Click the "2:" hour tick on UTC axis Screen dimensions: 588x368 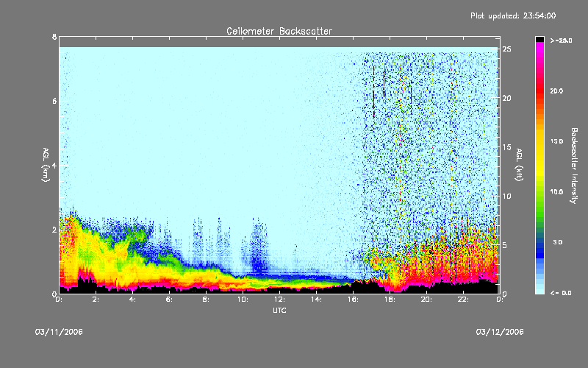click(x=96, y=300)
